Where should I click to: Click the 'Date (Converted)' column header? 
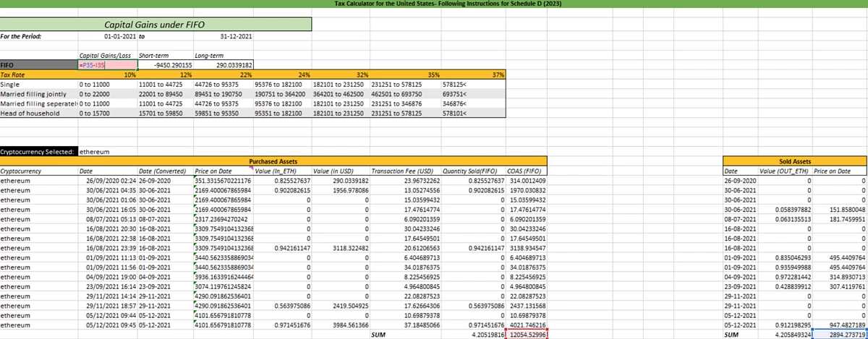tap(164, 171)
